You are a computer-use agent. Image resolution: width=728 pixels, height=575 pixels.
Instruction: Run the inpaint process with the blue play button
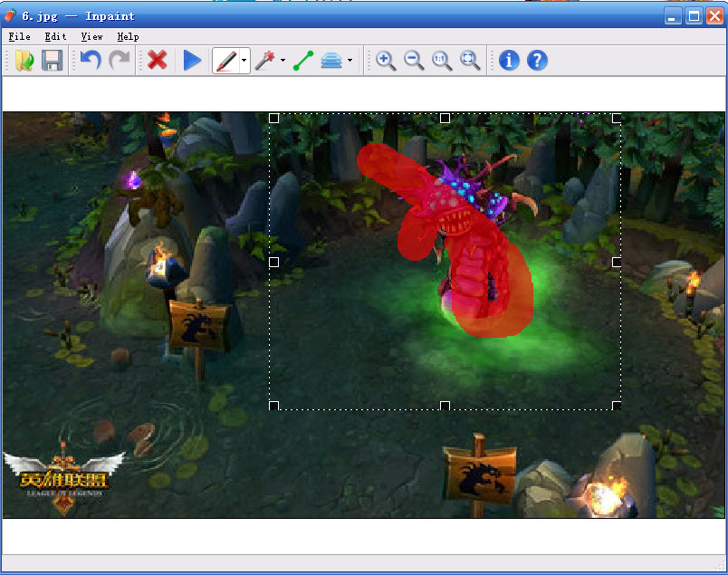coord(192,61)
